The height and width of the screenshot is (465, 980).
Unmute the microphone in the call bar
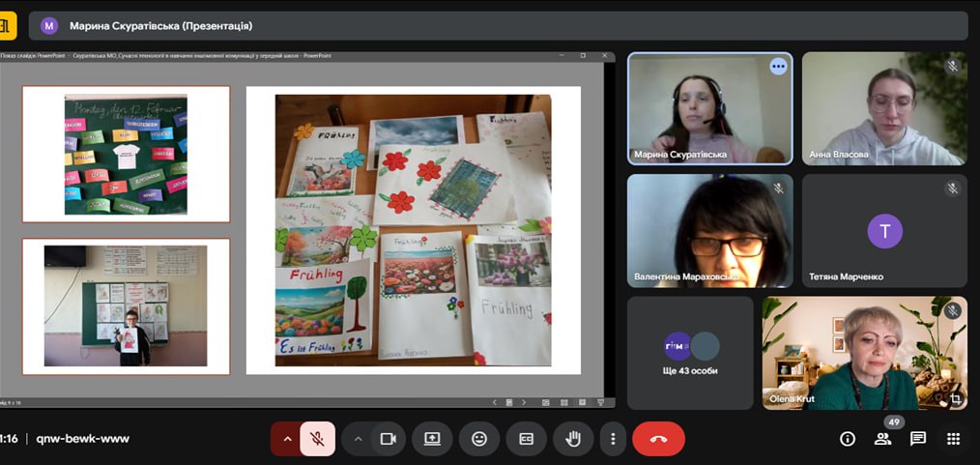pos(317,439)
